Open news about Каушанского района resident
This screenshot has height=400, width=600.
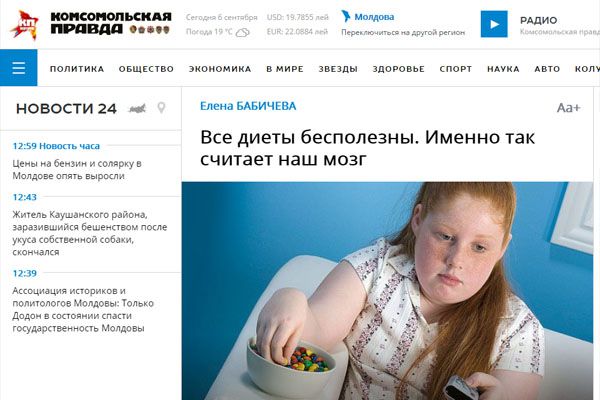tap(90, 233)
